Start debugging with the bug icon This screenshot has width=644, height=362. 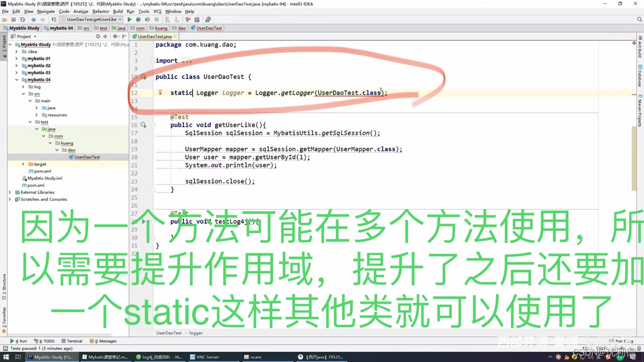138,20
